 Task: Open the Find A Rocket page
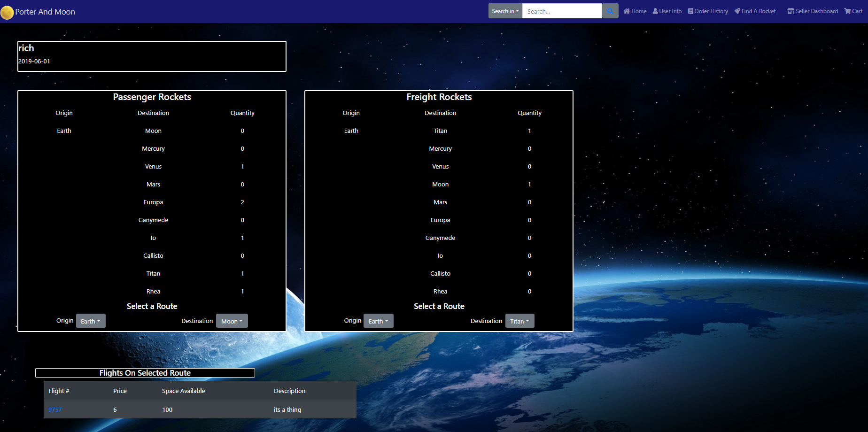(755, 11)
